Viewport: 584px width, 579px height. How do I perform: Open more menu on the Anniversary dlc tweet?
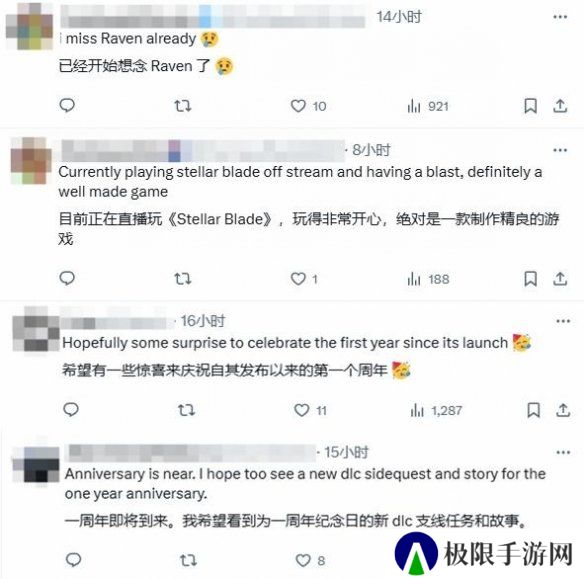tap(563, 452)
